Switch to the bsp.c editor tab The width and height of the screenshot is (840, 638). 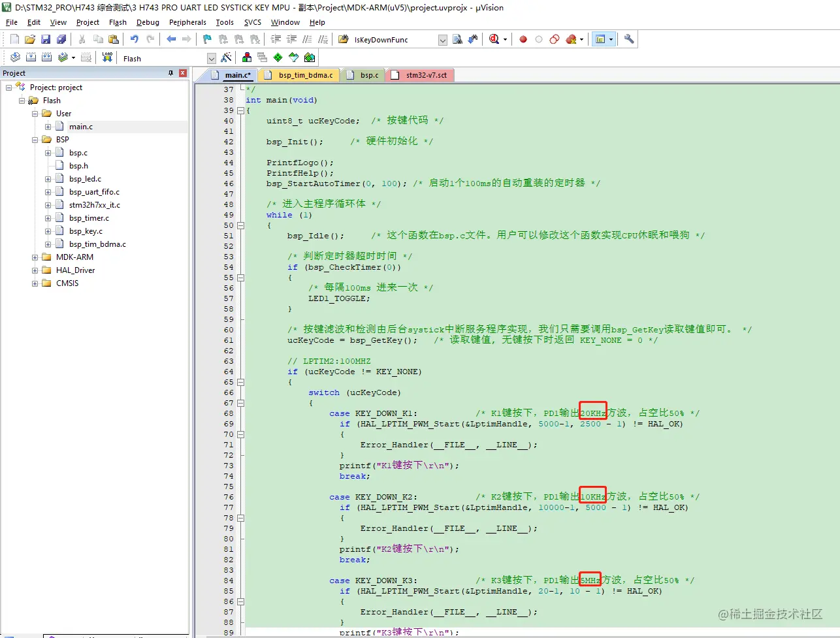click(363, 75)
